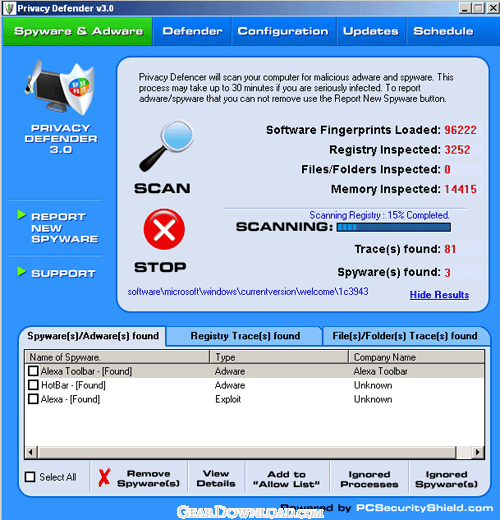Select the Alexa Toolbar company name cell

coord(381,371)
